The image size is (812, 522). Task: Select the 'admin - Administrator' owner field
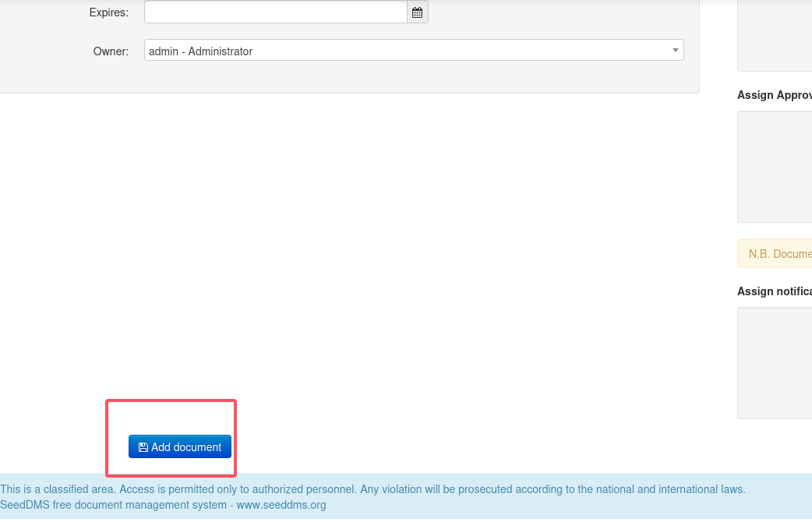pyautogui.click(x=405, y=51)
